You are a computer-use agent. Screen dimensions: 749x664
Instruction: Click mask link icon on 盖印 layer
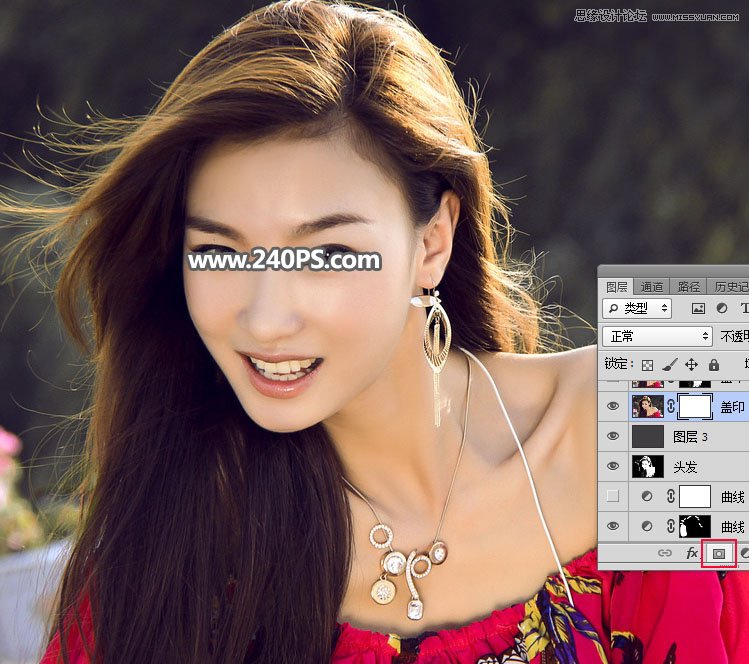pyautogui.click(x=671, y=406)
